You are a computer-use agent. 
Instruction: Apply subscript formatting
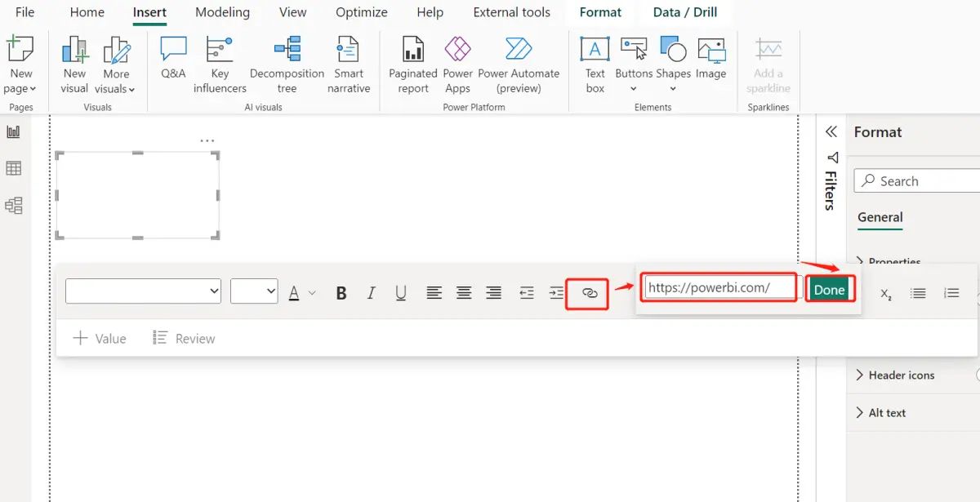(886, 294)
